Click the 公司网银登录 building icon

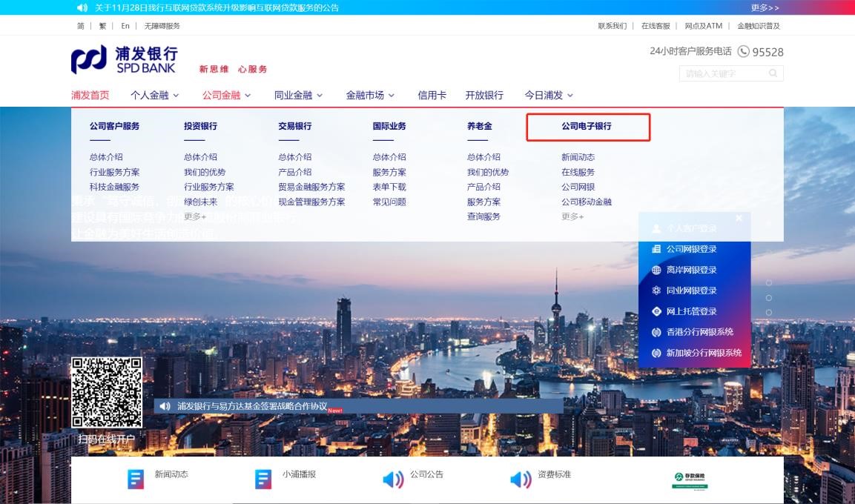click(656, 249)
